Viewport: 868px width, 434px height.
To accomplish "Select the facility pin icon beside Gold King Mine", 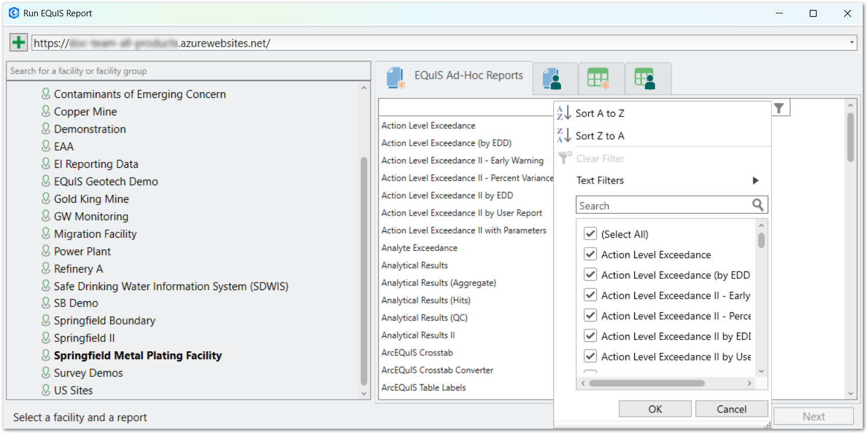I will [x=45, y=199].
